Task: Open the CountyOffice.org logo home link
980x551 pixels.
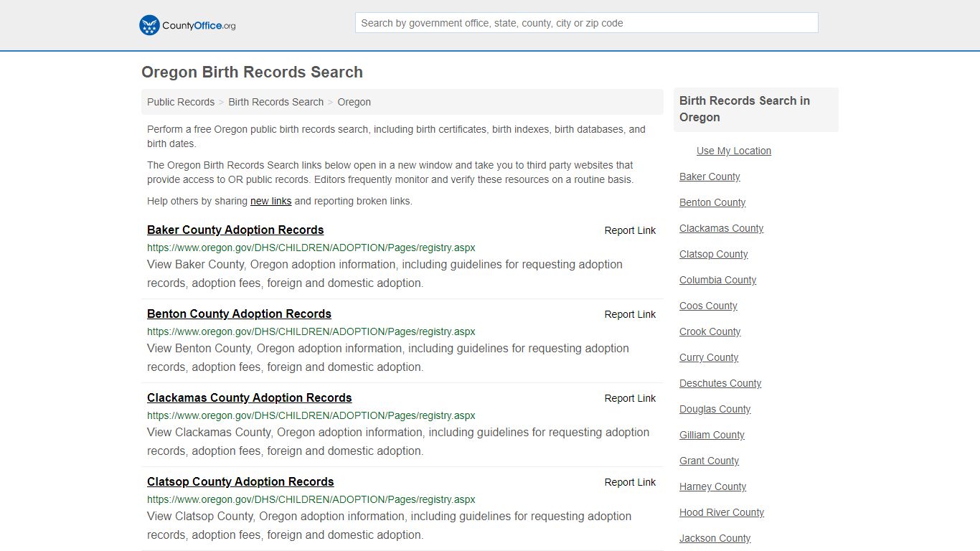Action: (x=187, y=25)
